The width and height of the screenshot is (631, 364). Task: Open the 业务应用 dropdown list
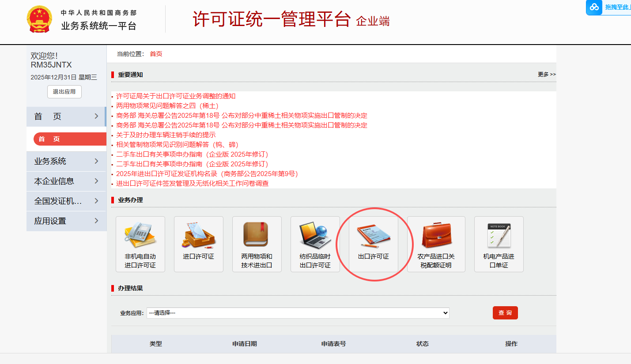[298, 313]
